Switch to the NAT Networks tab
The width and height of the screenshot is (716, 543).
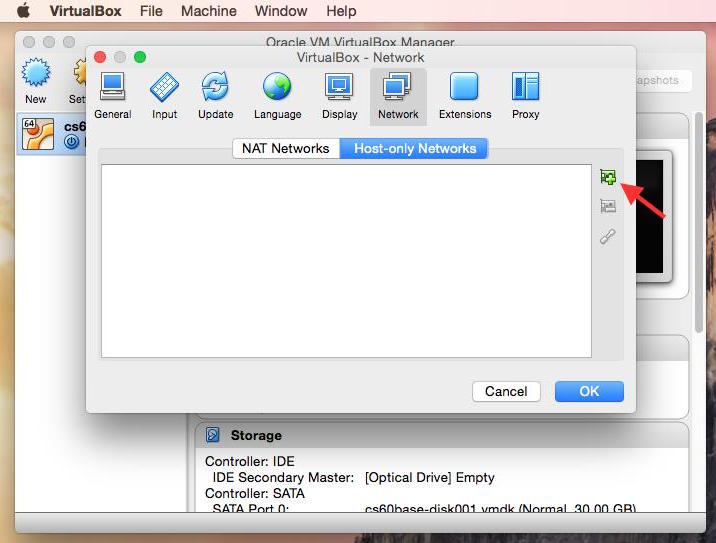[285, 148]
